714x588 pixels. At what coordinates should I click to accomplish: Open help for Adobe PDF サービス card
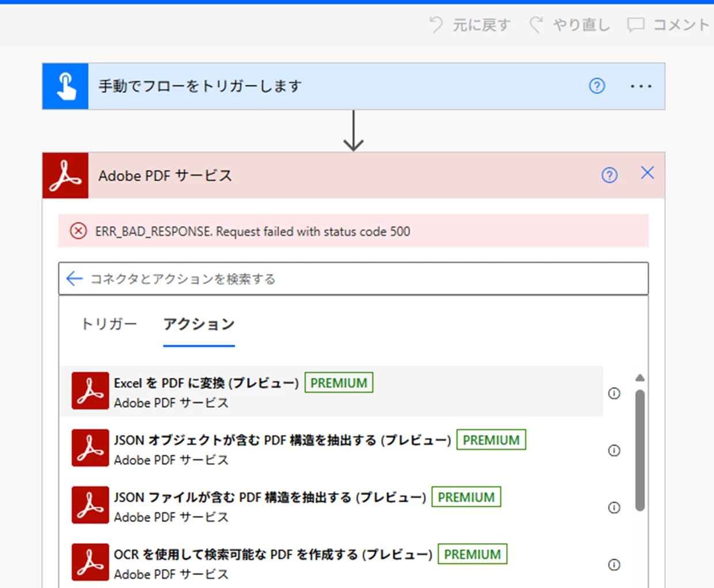(609, 175)
